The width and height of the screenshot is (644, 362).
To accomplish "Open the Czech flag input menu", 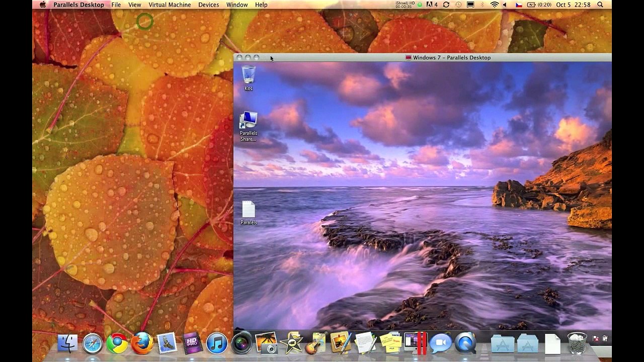I will point(519,5).
